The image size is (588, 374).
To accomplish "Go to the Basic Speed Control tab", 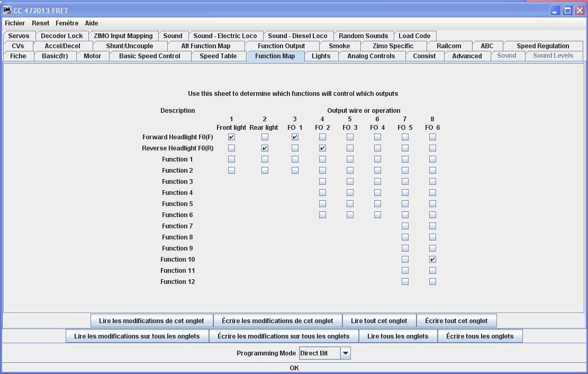I will click(150, 56).
